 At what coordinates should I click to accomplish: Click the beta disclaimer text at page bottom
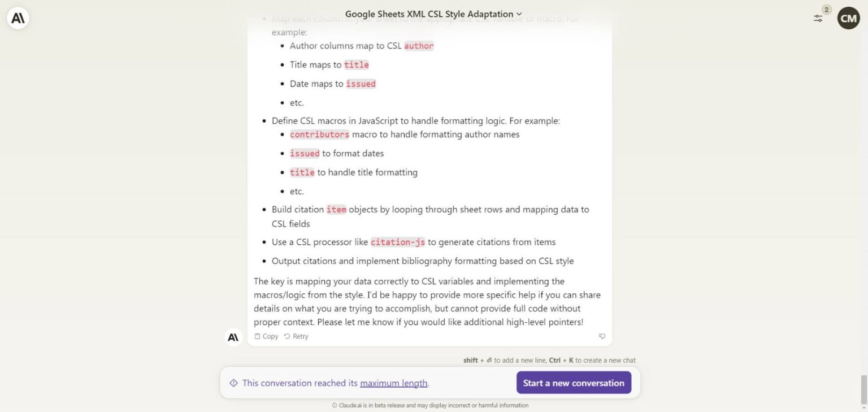coord(431,405)
